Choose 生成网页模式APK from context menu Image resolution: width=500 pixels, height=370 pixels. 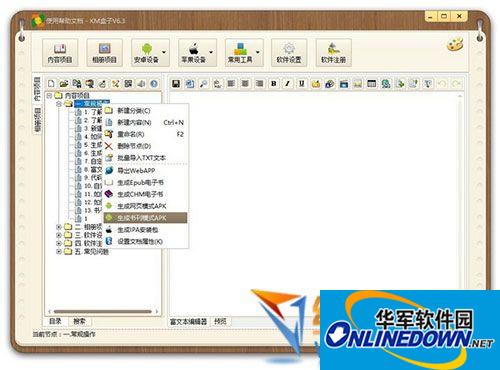[x=146, y=206]
